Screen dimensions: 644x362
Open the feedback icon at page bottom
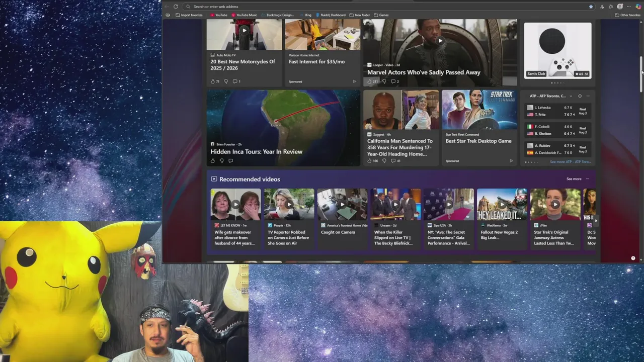pos(633,258)
